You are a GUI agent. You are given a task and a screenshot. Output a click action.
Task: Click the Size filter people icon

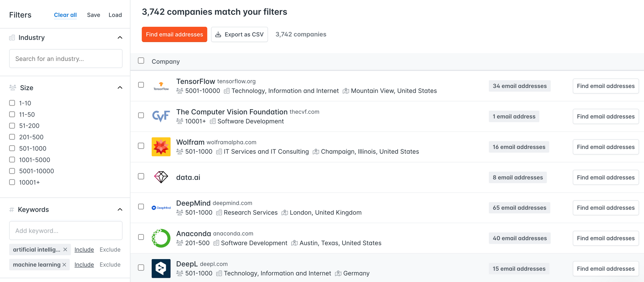(13, 88)
